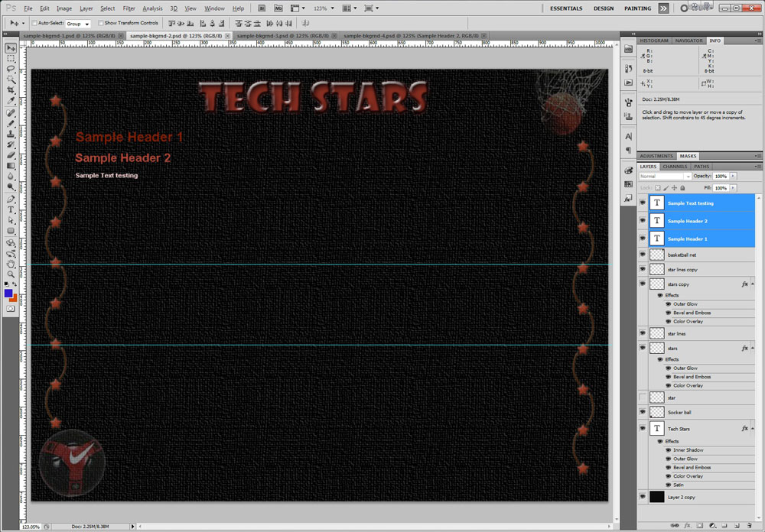Check Show Transform Controls
Image resolution: width=765 pixels, height=532 pixels.
(101, 23)
